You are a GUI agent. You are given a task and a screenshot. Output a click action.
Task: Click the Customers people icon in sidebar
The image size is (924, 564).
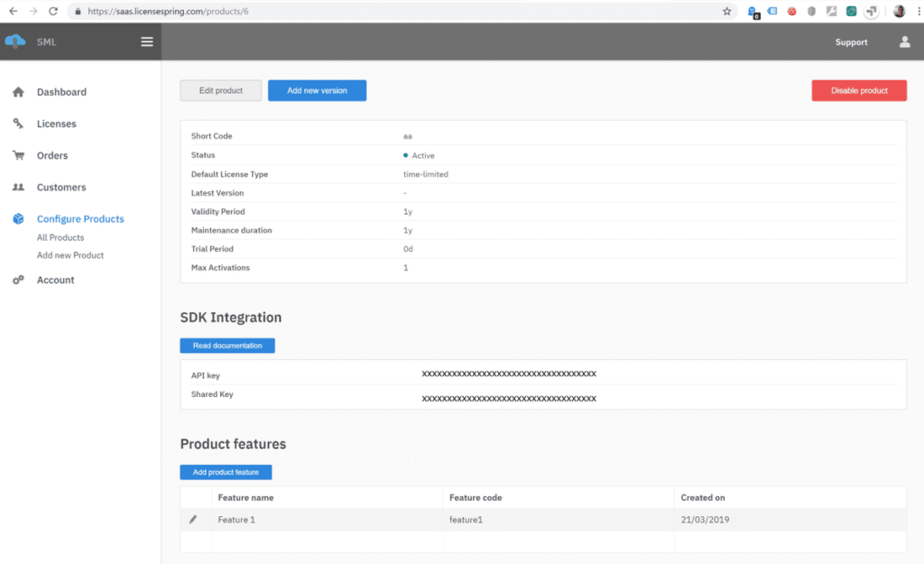coord(18,188)
